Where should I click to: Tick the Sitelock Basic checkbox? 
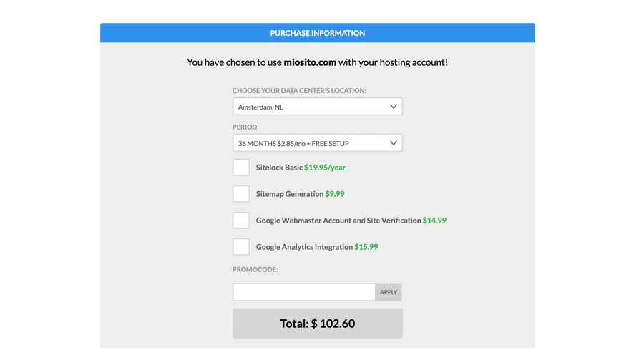click(241, 168)
